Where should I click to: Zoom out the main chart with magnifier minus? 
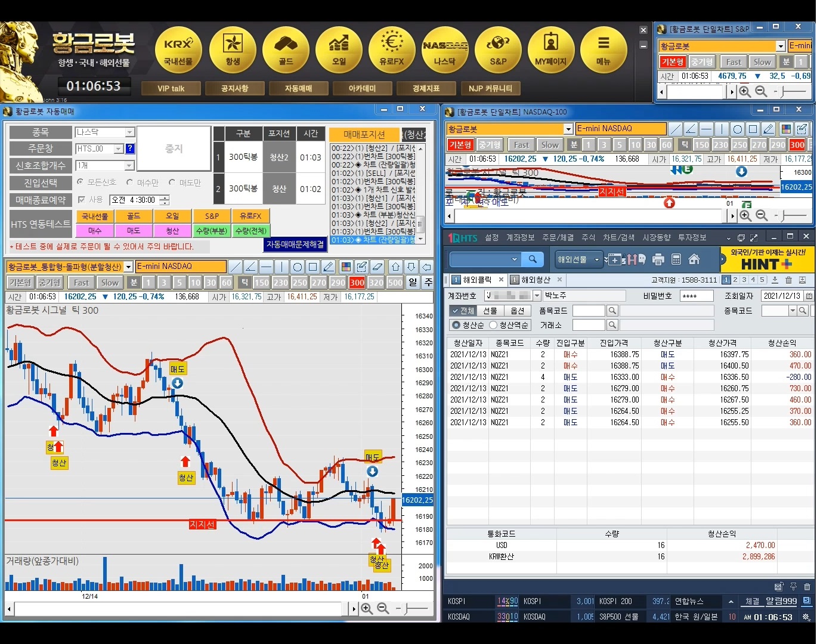tap(383, 609)
